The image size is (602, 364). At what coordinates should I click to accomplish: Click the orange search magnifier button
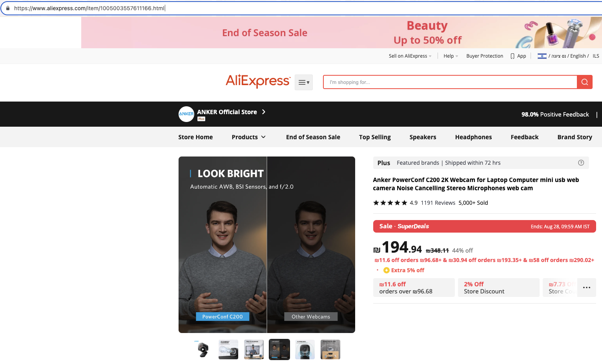tap(584, 82)
